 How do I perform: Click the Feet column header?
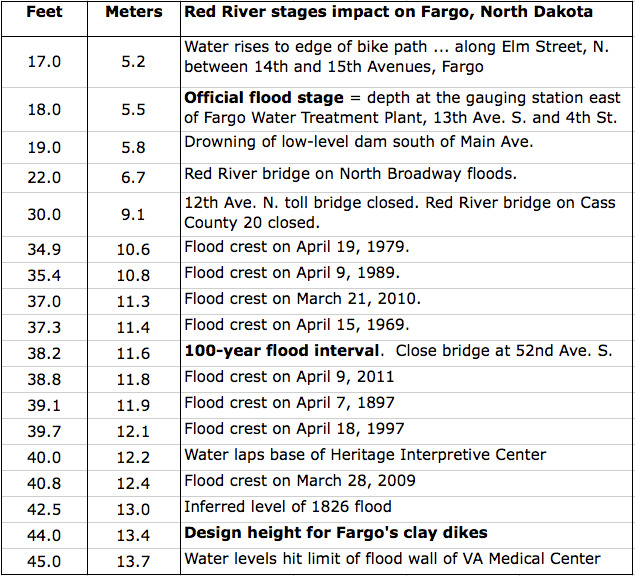tap(44, 13)
